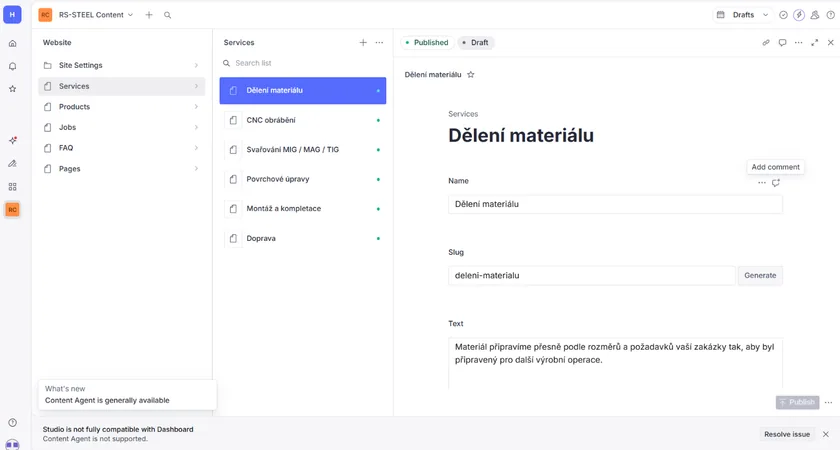Click the checkmark tasks icon in top bar
The width and height of the screenshot is (840, 450).
[x=783, y=15]
